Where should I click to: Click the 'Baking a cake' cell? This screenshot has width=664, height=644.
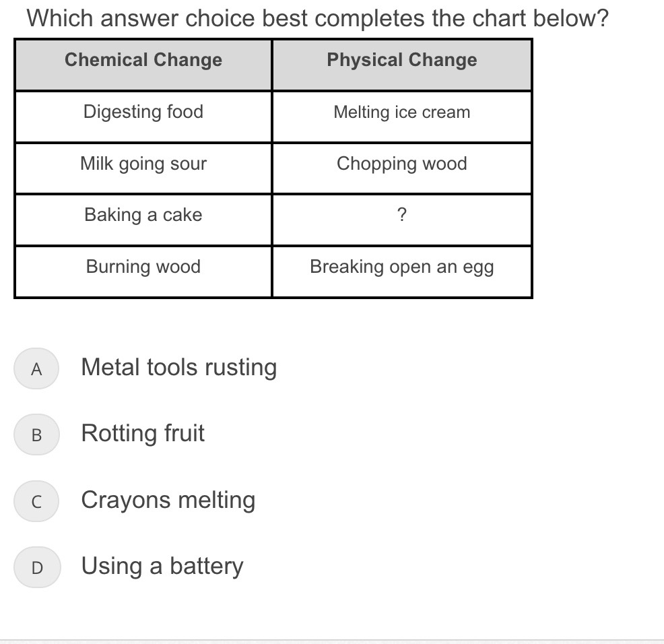[x=143, y=220]
